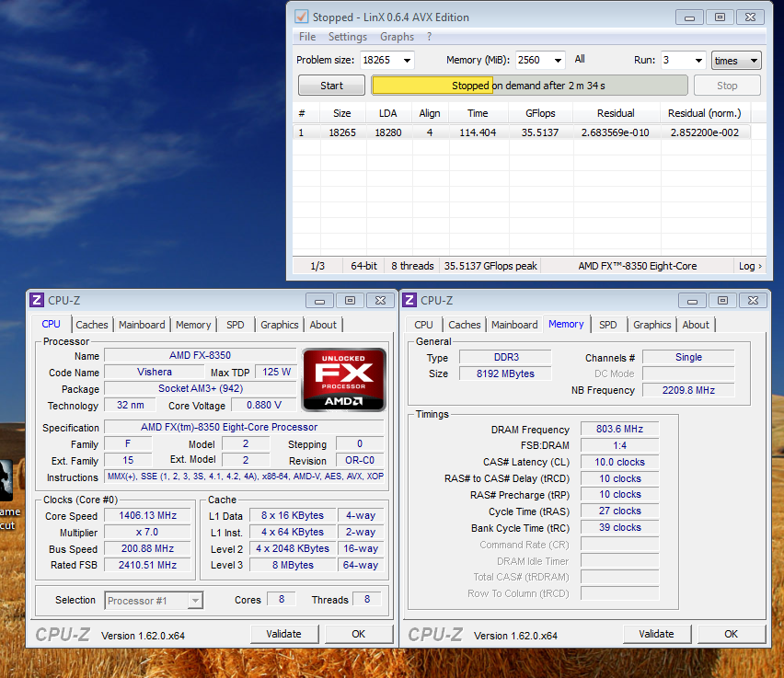
Task: Open the Run count dropdown
Action: [698, 61]
